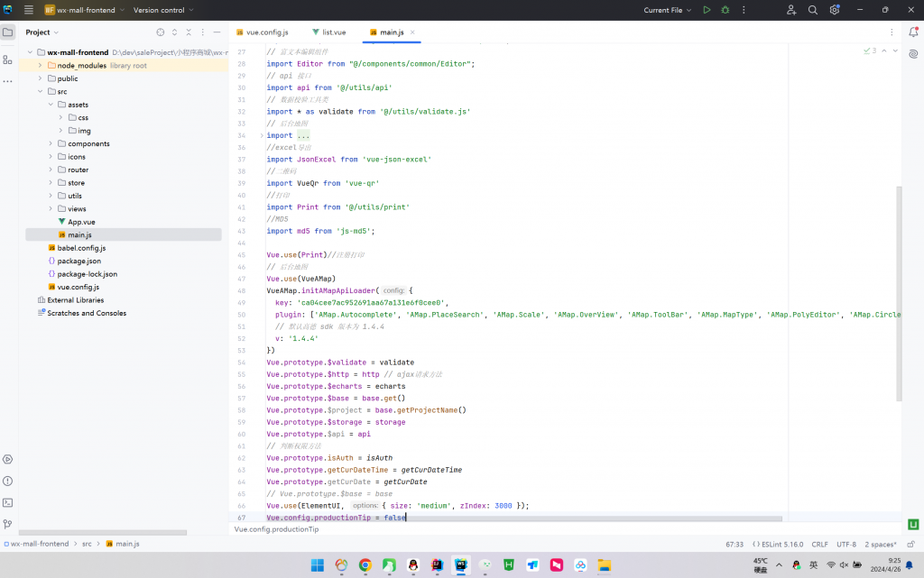Expand the folded import block at line 34
Screen dimensions: 924x578
(262, 135)
